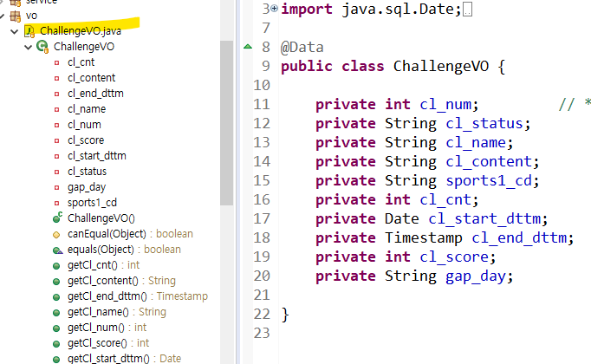Click the vo package icon
The image size is (591, 364).
click(x=16, y=16)
